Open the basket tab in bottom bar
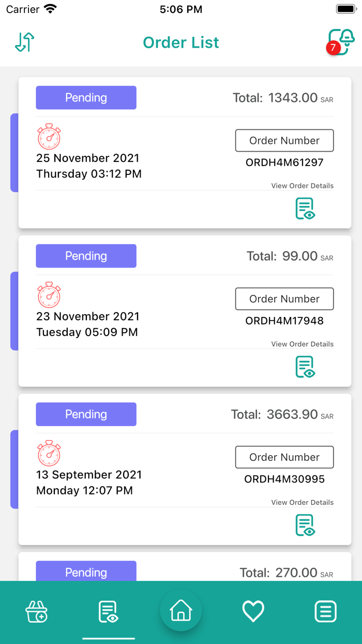 [37, 612]
